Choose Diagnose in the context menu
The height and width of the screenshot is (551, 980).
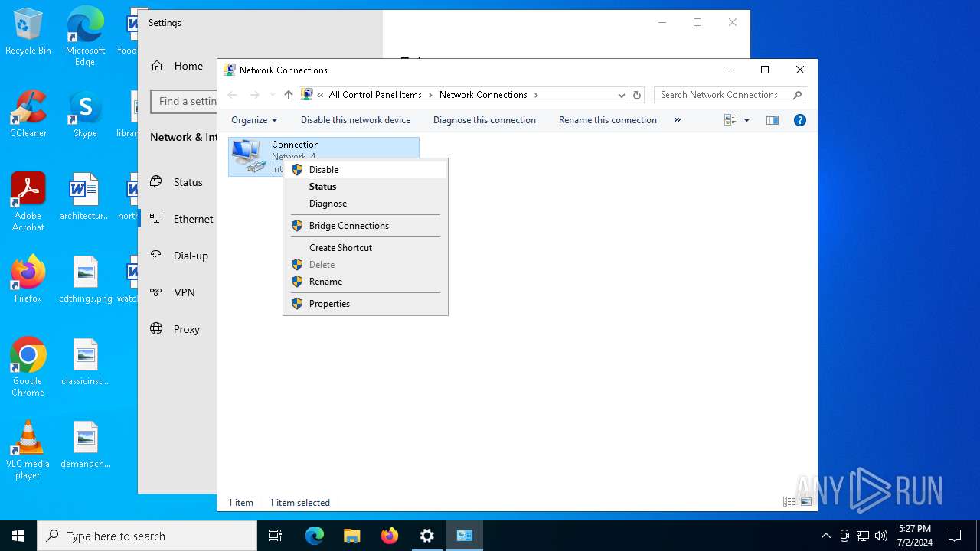point(365,204)
